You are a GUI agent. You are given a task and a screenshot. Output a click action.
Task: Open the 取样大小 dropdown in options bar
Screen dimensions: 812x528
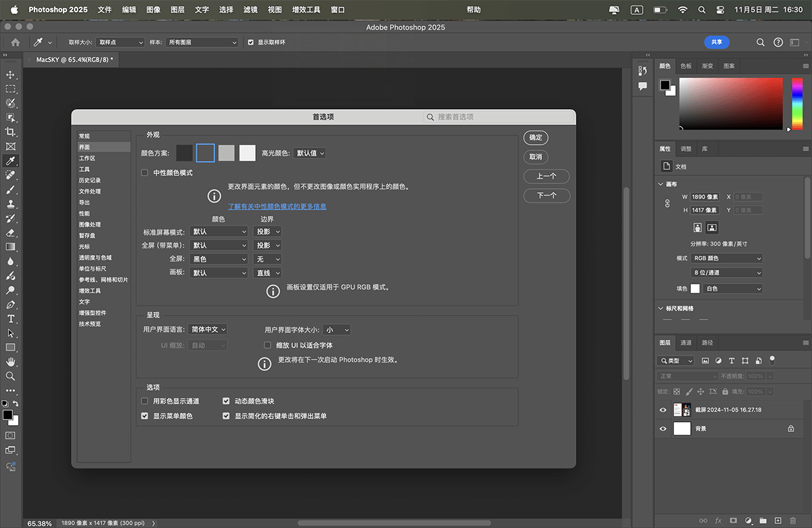120,42
